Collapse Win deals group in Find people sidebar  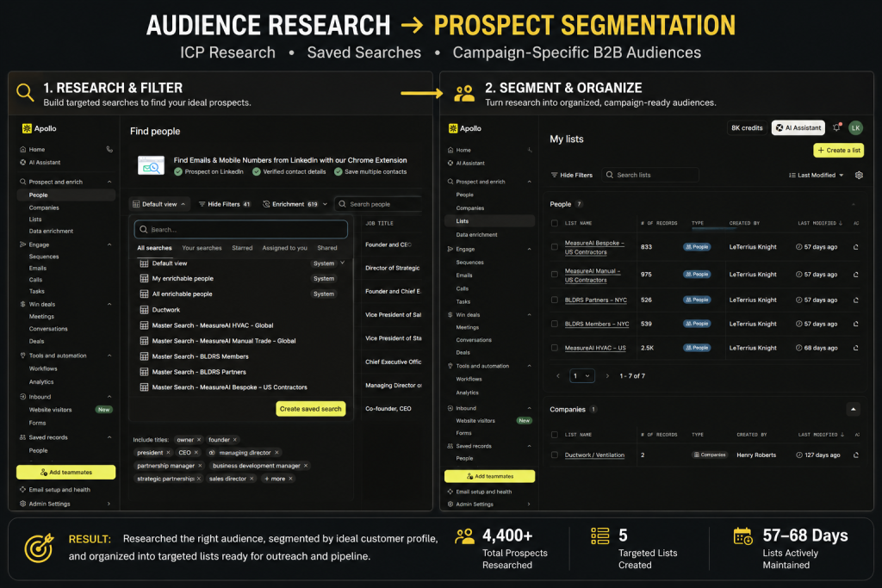(109, 304)
